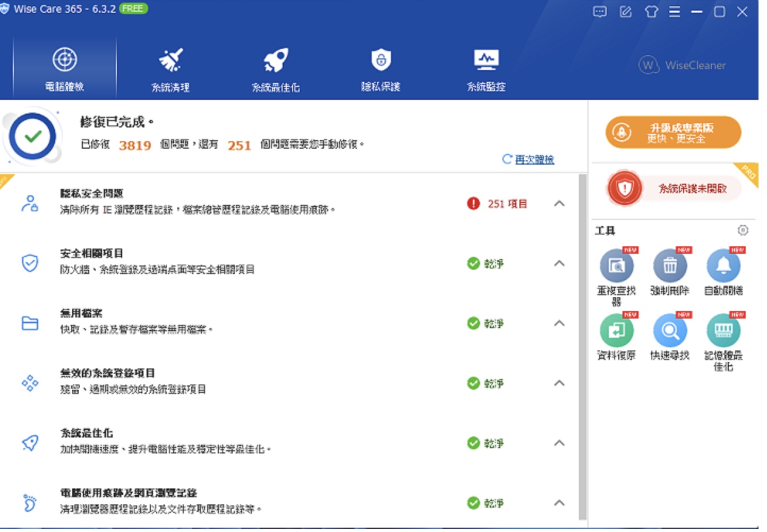767x532 pixels.
Task: Launch the 資料復原 data recovery tool
Action: tap(616, 337)
